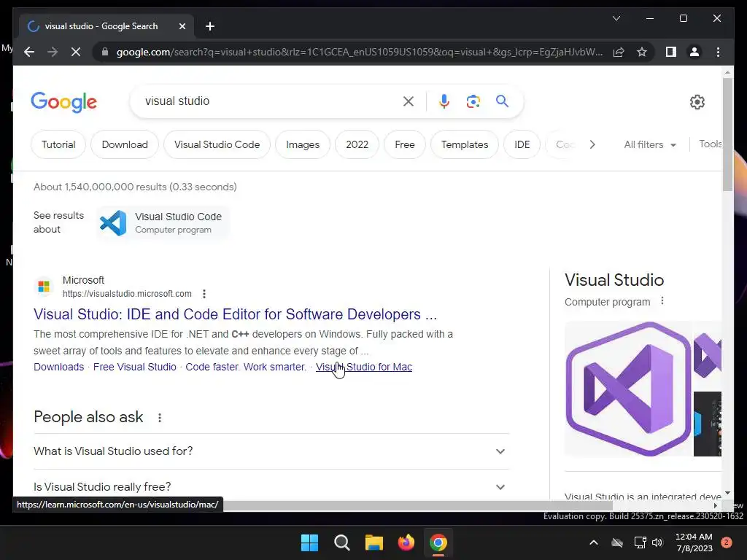Image resolution: width=747 pixels, height=560 pixels.
Task: Share this page icon in address bar
Action: 619,52
